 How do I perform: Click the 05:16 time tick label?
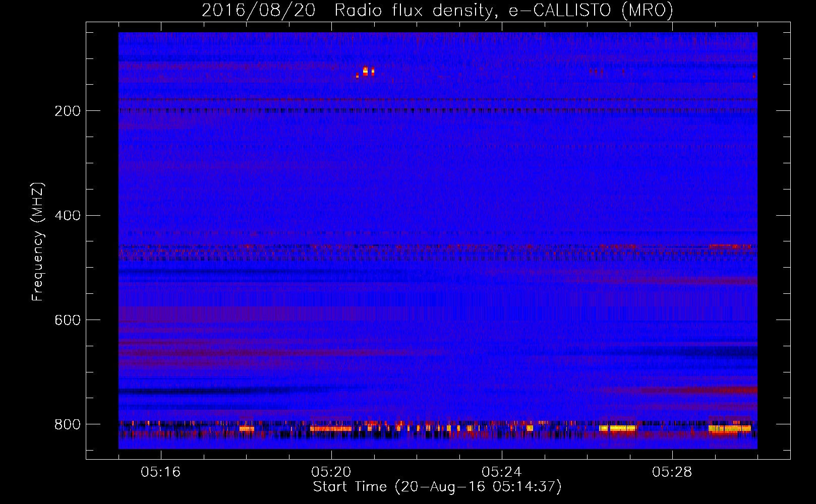pyautogui.click(x=161, y=472)
